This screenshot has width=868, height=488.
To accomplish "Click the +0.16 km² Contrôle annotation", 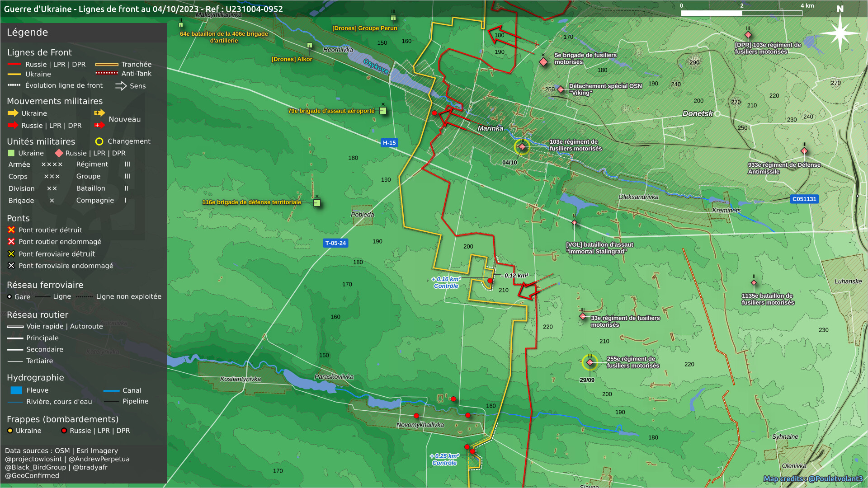I will point(446,282).
